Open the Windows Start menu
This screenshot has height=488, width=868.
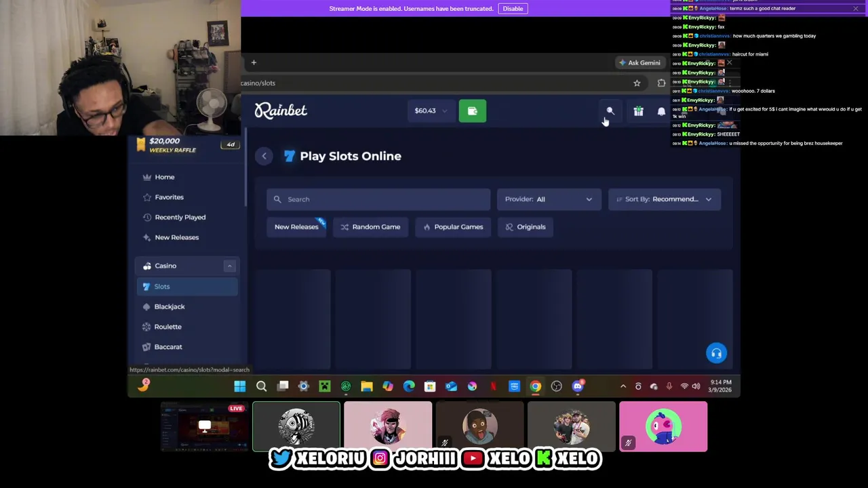click(x=239, y=386)
